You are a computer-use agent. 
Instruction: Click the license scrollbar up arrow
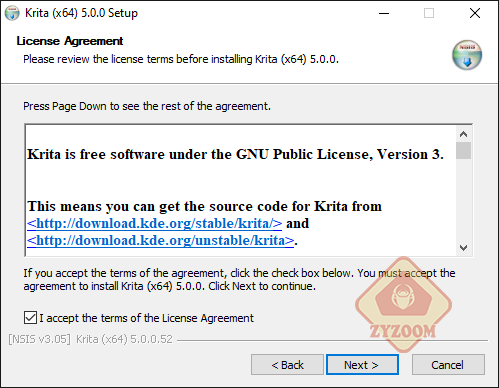[463, 134]
